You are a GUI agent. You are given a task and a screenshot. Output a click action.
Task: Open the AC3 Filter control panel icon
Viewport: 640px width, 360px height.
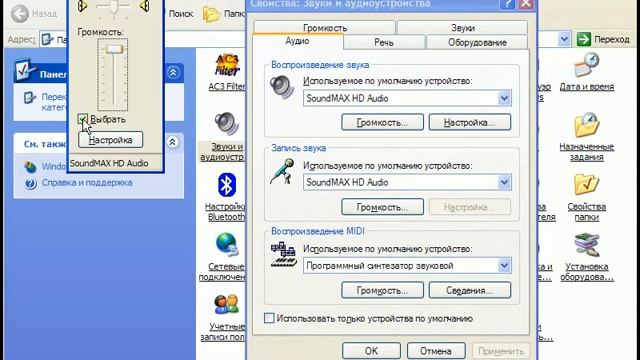[x=227, y=65]
